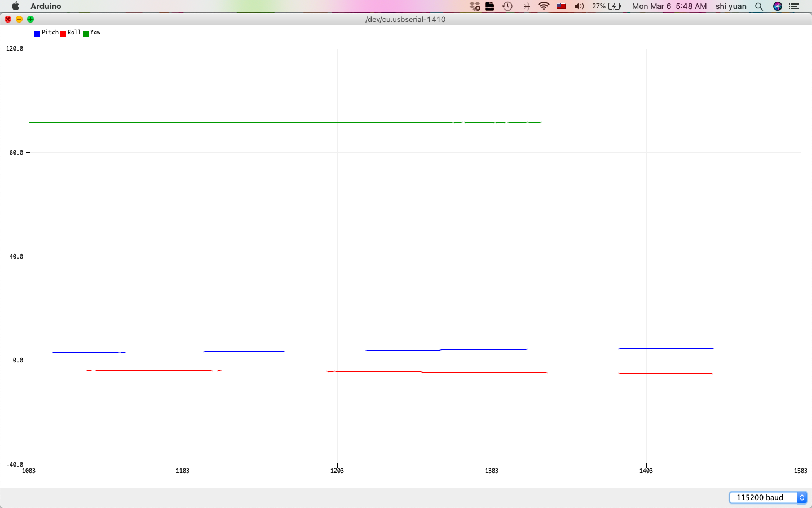Screen dimensions: 812x508
Task: Open Siri from the menu bar
Action: [778, 6]
